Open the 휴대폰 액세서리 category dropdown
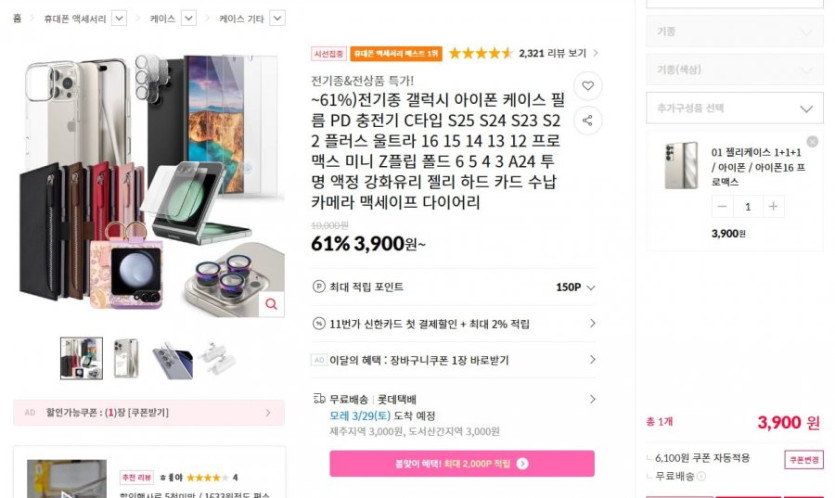Viewport: 835px width, 498px height. (x=119, y=18)
